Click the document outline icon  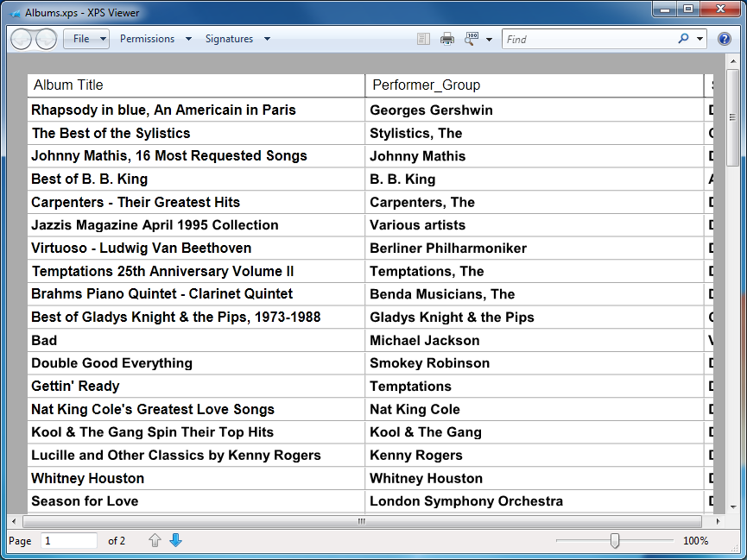pos(422,39)
